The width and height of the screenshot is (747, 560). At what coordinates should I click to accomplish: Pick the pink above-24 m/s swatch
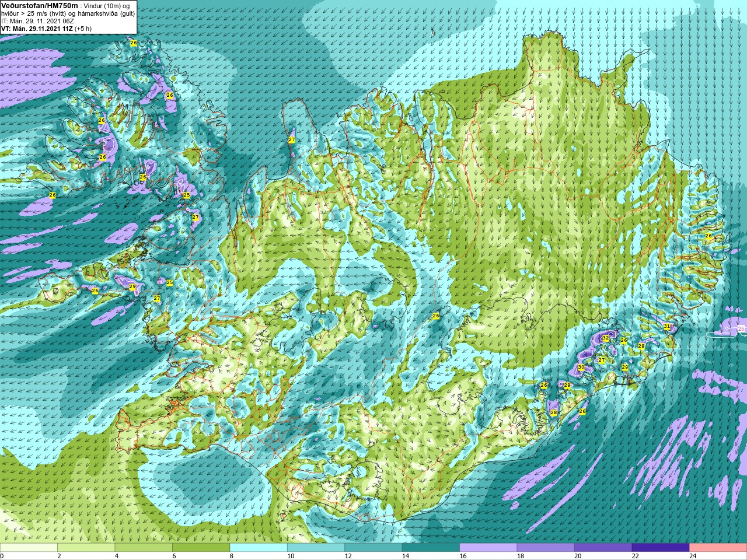(718, 548)
